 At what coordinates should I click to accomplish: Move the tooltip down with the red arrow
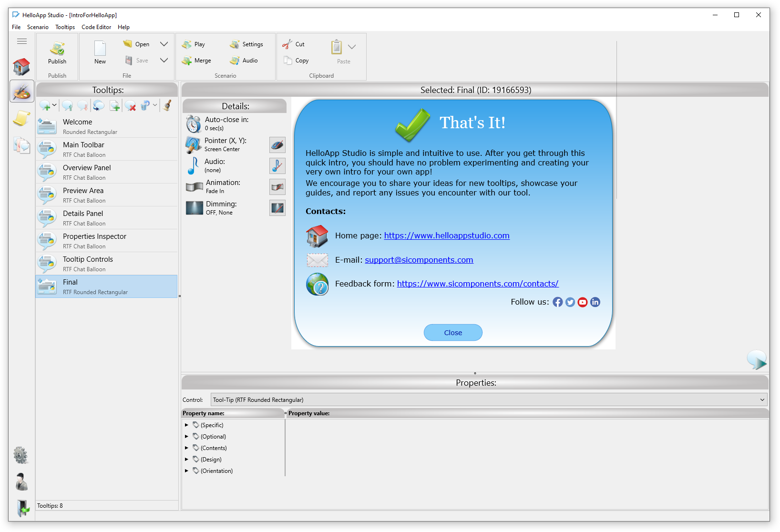pos(82,105)
